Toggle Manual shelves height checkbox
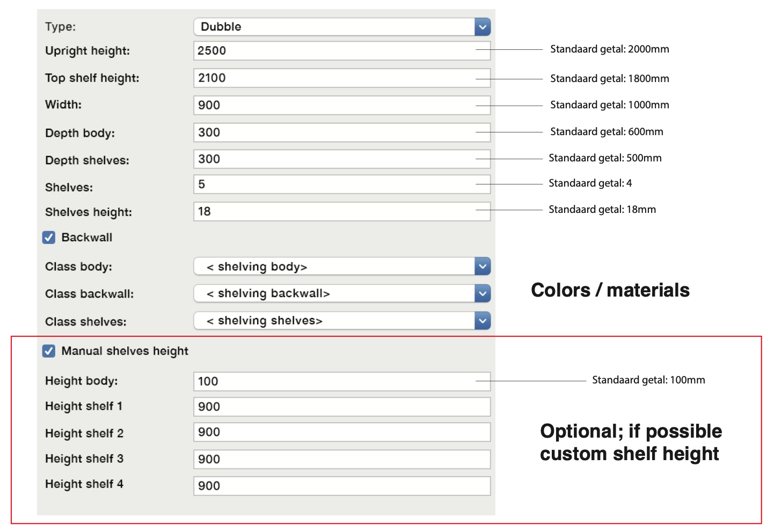 click(x=49, y=351)
